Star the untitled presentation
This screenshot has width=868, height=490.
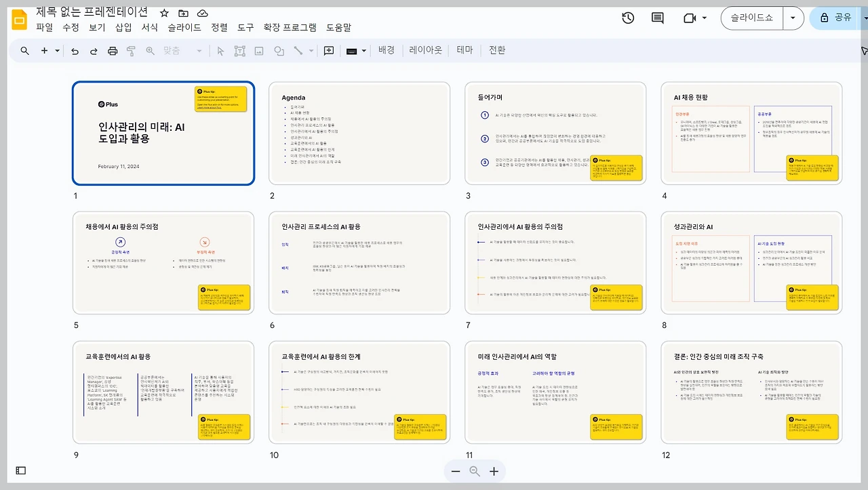coord(164,14)
